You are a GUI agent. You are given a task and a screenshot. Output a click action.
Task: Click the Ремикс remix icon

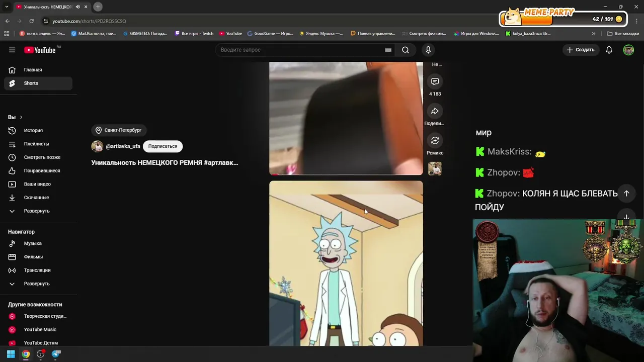(x=435, y=140)
